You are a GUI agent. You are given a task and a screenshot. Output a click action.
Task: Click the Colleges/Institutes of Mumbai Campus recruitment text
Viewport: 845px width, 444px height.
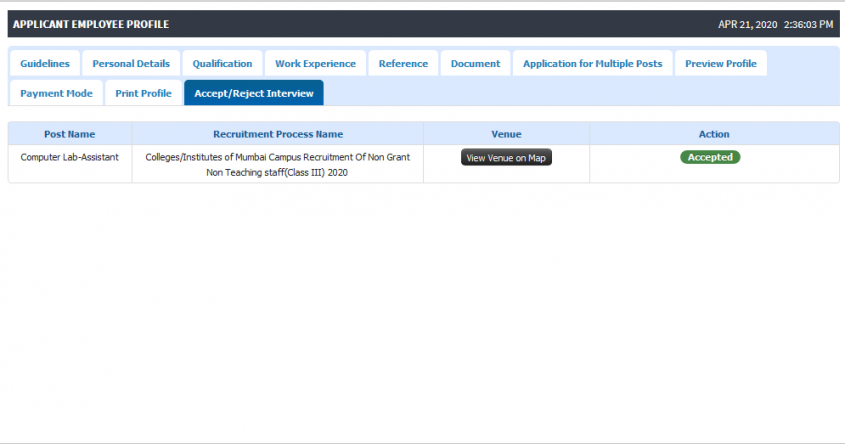278,164
